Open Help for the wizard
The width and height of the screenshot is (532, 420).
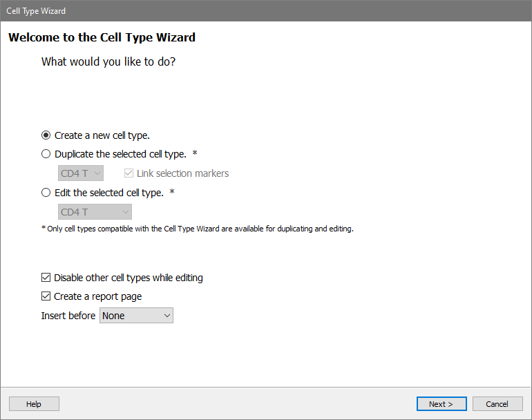click(34, 403)
